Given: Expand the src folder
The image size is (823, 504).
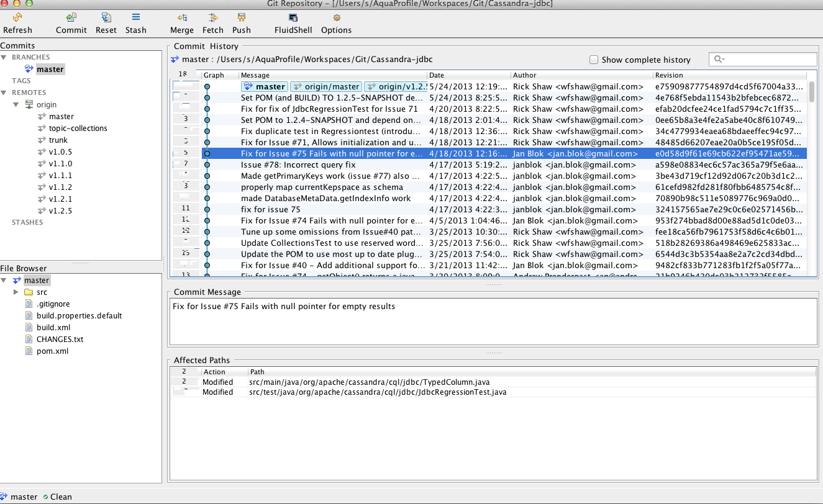Looking at the screenshot, I should 16,292.
